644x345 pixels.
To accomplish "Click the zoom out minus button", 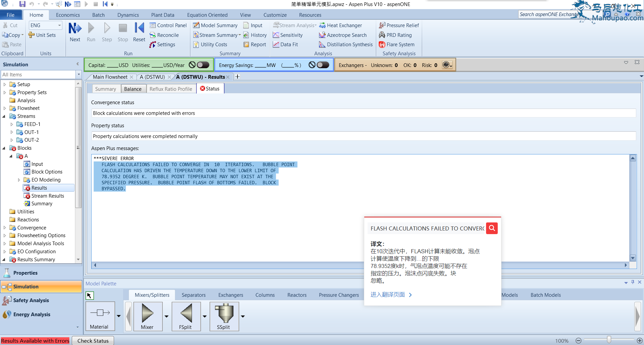I will 579,341.
